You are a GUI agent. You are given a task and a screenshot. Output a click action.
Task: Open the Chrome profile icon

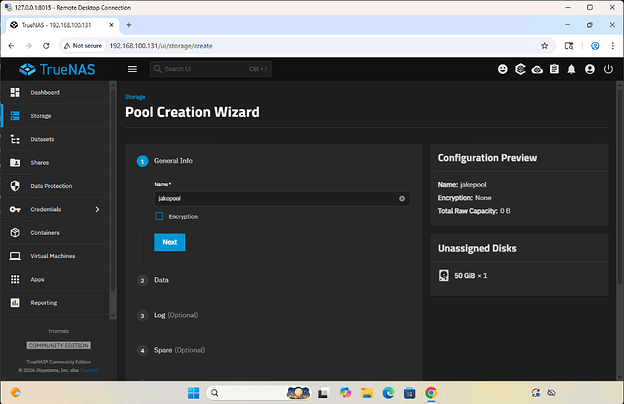pyautogui.click(x=595, y=46)
